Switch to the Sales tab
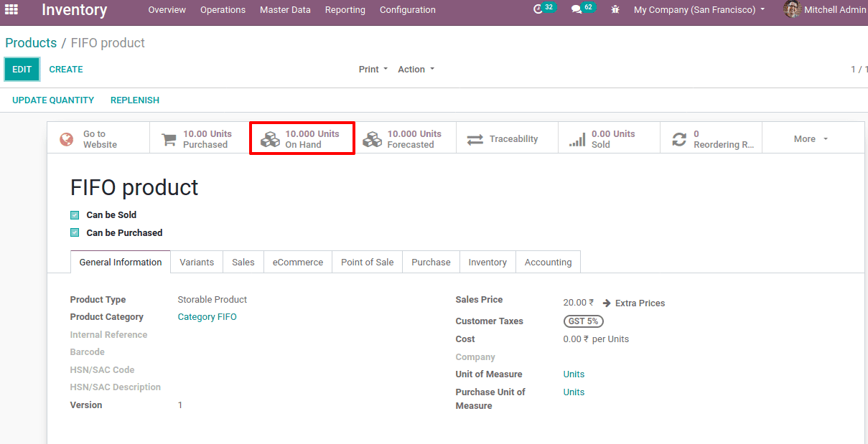The height and width of the screenshot is (444, 868). [243, 263]
